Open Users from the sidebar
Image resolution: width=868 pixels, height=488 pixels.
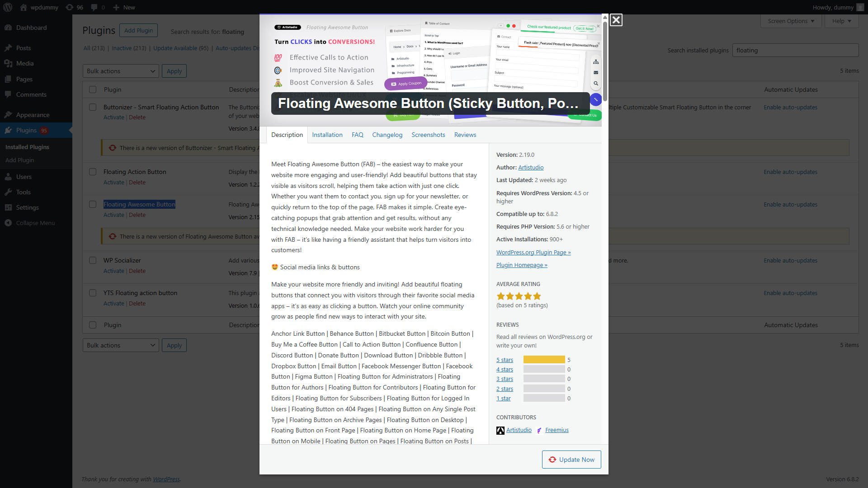[24, 177]
